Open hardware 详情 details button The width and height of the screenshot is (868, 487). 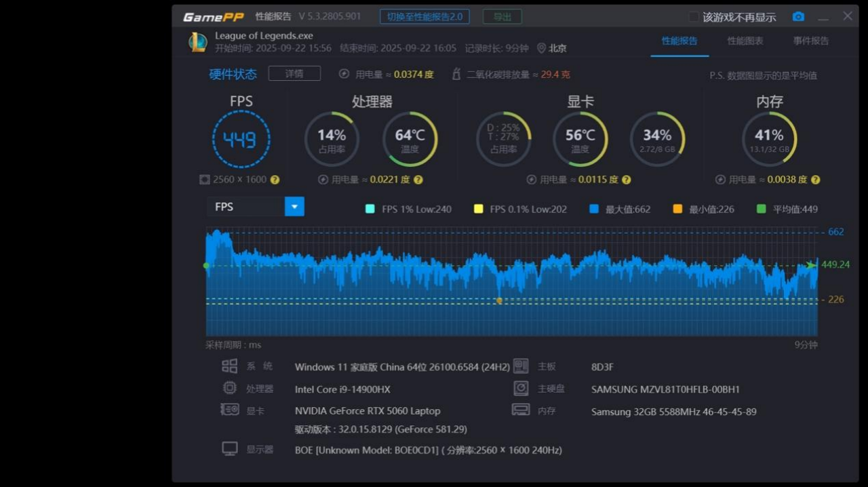pos(294,73)
